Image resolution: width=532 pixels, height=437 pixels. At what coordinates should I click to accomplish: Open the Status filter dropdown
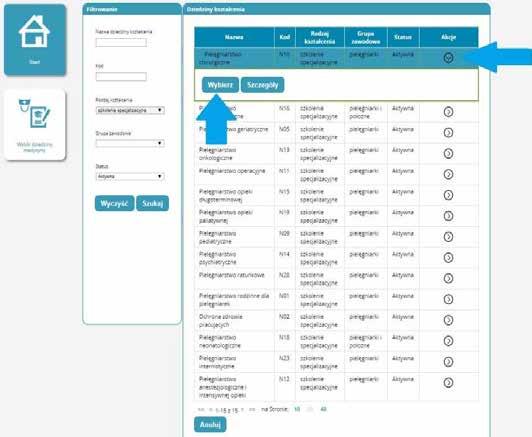130,176
